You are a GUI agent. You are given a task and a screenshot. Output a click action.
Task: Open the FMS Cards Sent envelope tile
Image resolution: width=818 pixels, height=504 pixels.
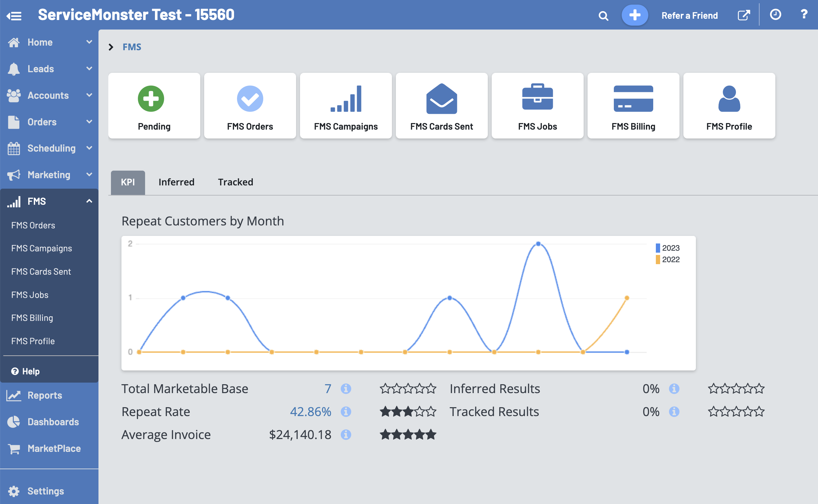pos(441,105)
